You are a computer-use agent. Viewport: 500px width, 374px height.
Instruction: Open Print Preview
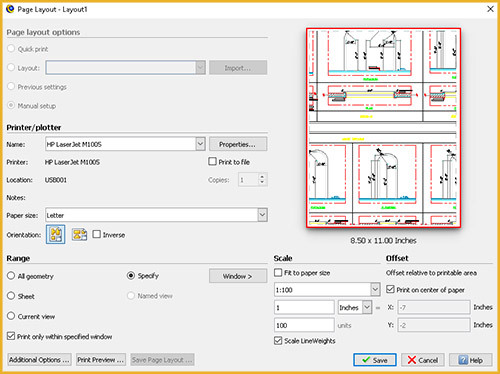pyautogui.click(x=101, y=360)
